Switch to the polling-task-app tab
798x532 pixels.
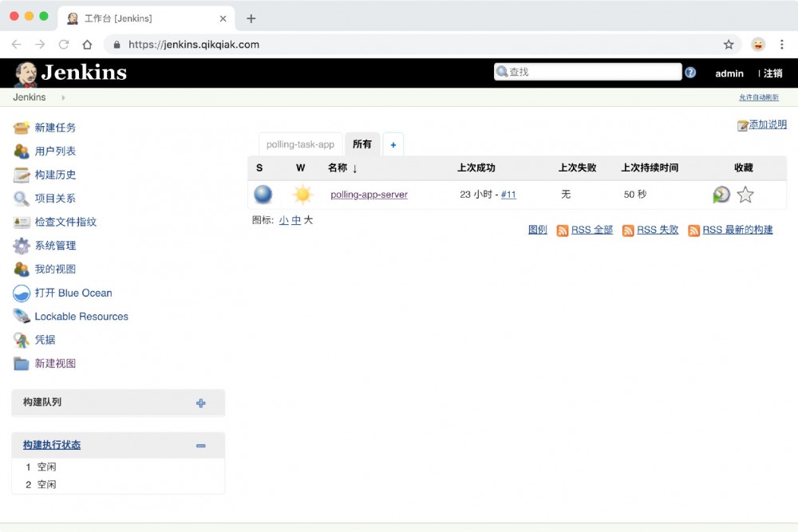[300, 144]
